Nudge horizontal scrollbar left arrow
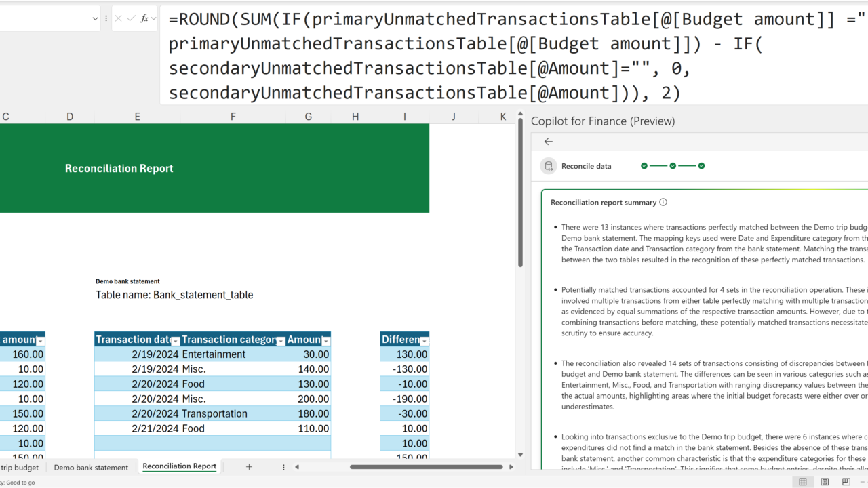This screenshot has height=488, width=868. click(296, 467)
